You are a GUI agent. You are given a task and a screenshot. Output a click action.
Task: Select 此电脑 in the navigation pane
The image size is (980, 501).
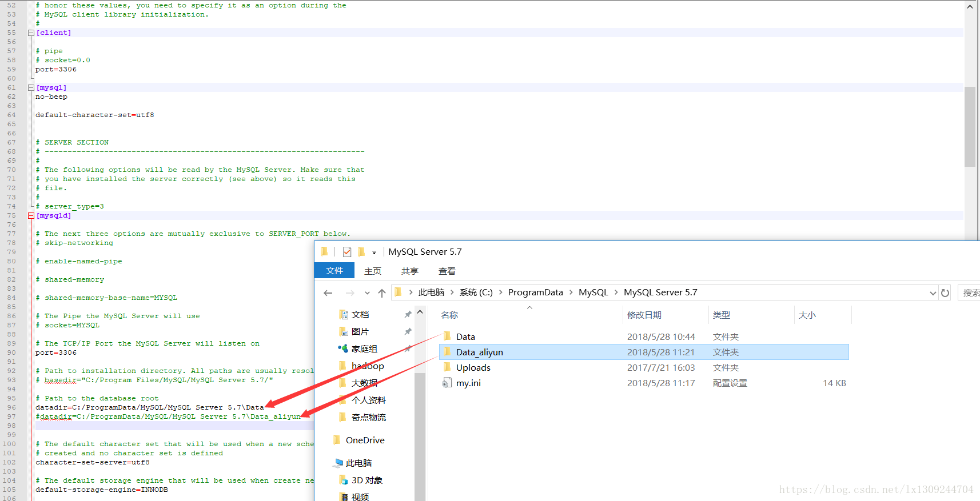click(358, 463)
